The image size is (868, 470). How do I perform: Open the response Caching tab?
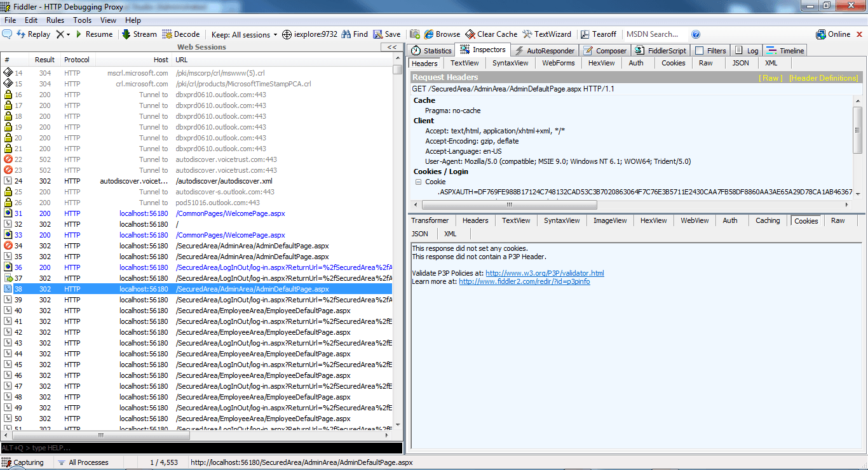(x=768, y=220)
